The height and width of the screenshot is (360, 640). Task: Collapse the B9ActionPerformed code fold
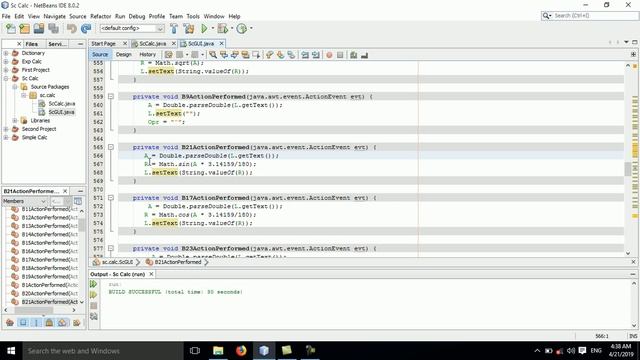pyautogui.click(x=111, y=97)
